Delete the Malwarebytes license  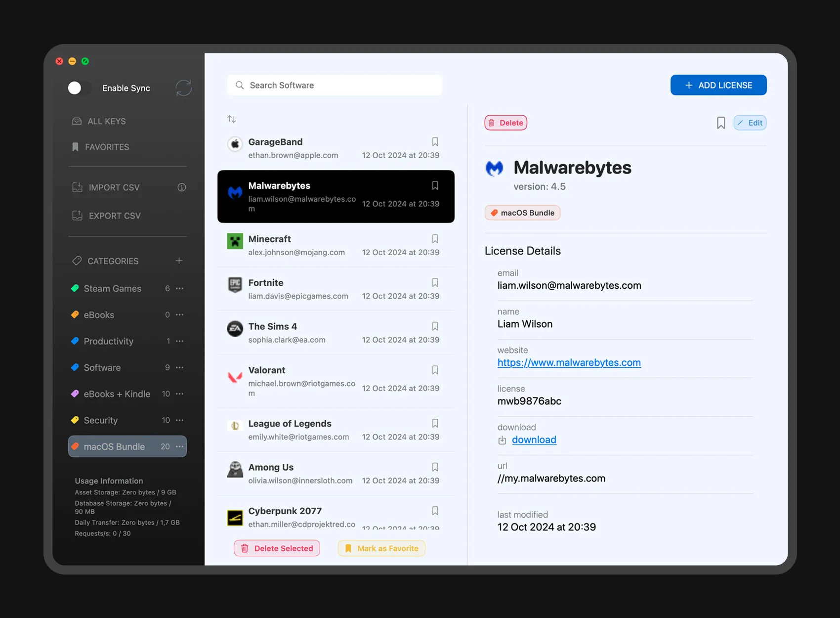click(506, 123)
